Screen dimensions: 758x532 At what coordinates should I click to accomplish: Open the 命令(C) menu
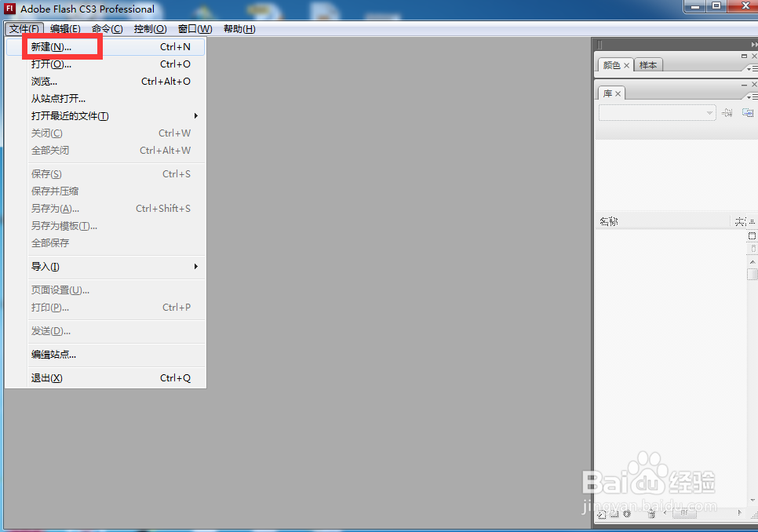108,29
